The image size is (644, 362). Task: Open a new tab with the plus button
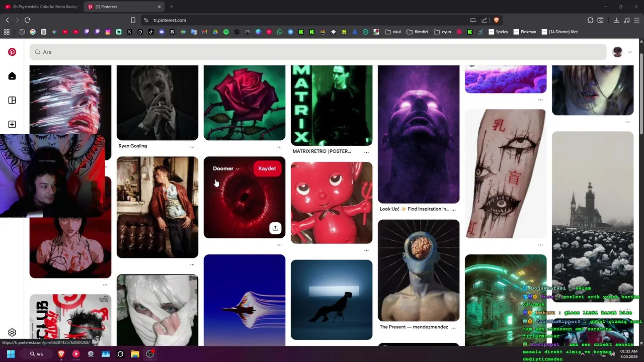pyautogui.click(x=172, y=7)
